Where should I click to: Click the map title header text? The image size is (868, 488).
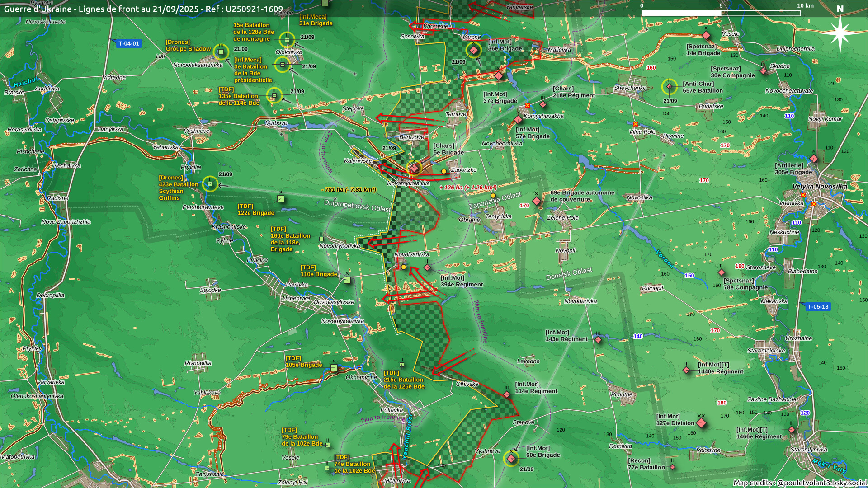click(143, 9)
